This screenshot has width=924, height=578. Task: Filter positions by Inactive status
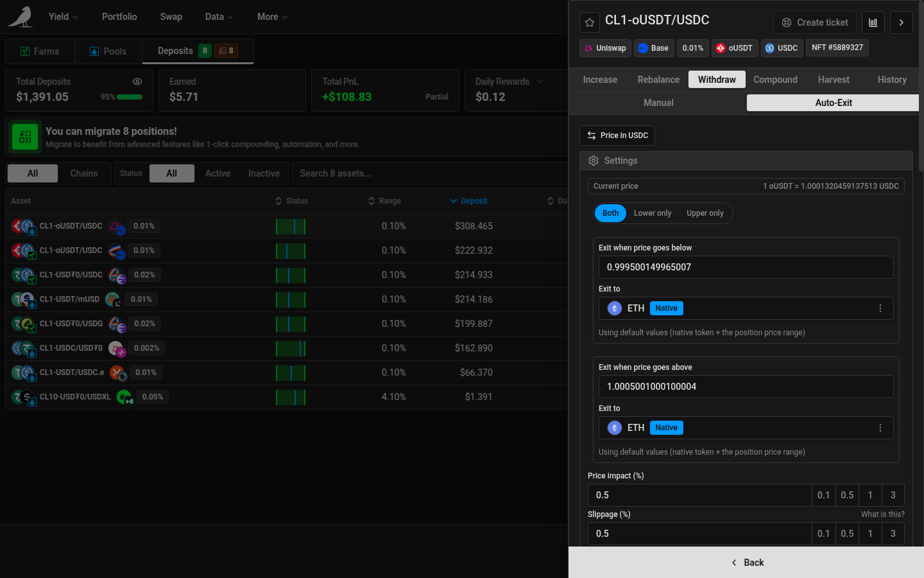click(x=264, y=173)
